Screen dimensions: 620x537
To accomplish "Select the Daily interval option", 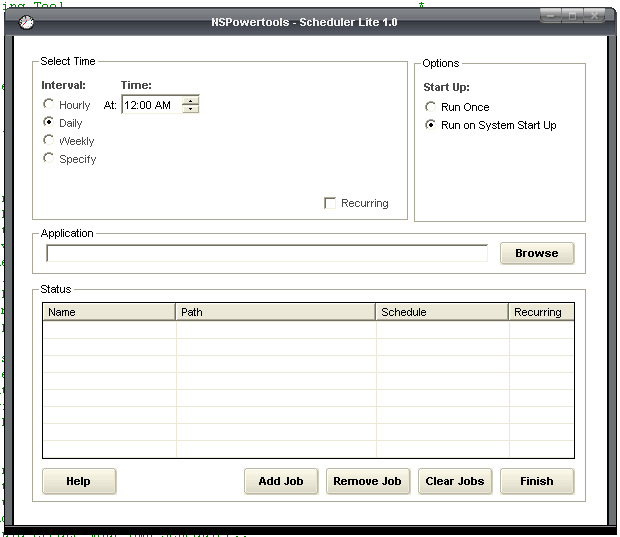I will [49, 122].
